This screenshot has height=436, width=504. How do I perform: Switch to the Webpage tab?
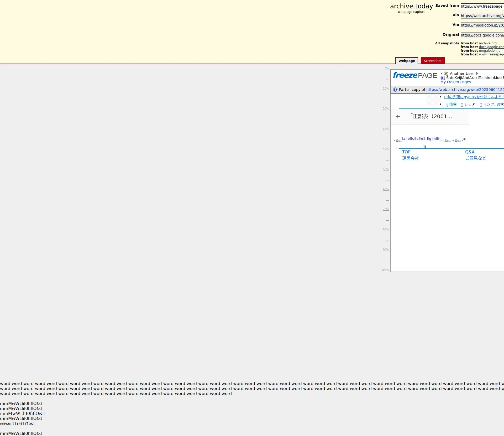[x=407, y=61]
